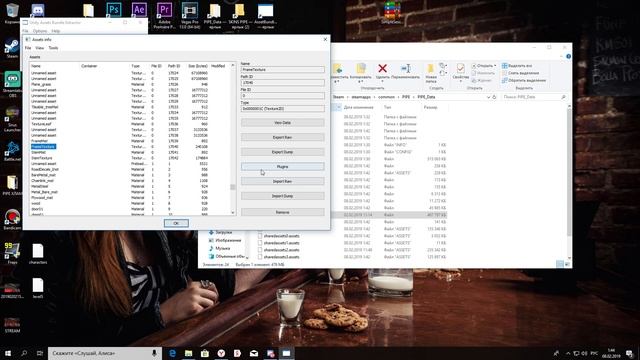Click the Properties icon in Explorer ribbon
640x360 pixels.
point(460,68)
